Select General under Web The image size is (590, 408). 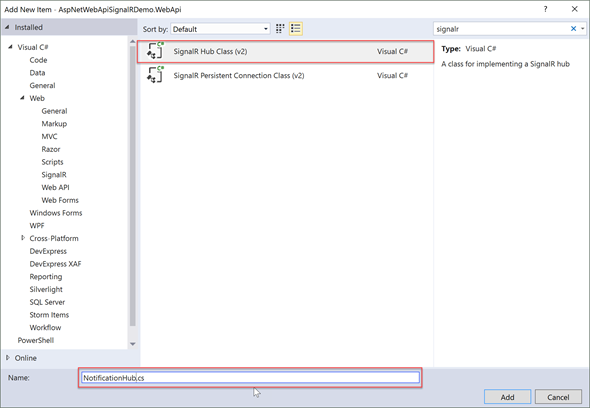coord(54,111)
